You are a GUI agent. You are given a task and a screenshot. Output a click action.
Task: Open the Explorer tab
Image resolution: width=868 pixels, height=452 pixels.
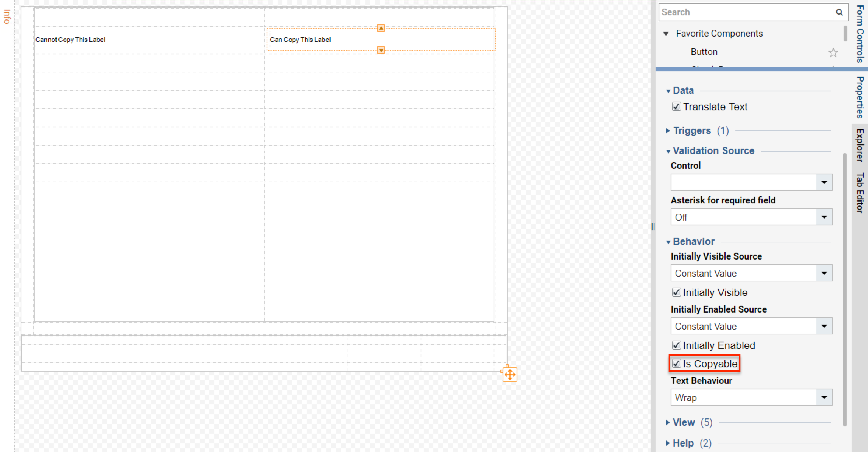(x=860, y=145)
